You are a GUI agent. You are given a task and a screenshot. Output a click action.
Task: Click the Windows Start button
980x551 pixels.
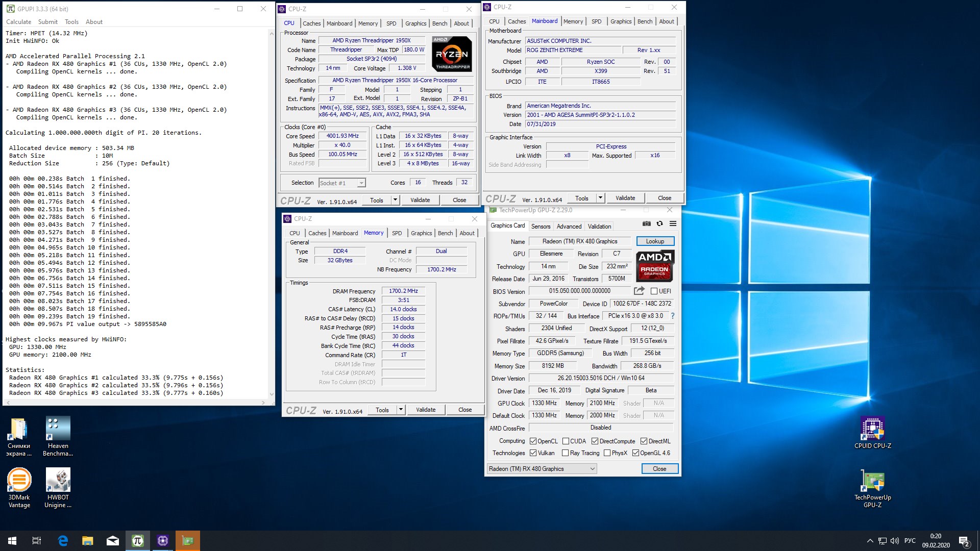click(x=12, y=541)
